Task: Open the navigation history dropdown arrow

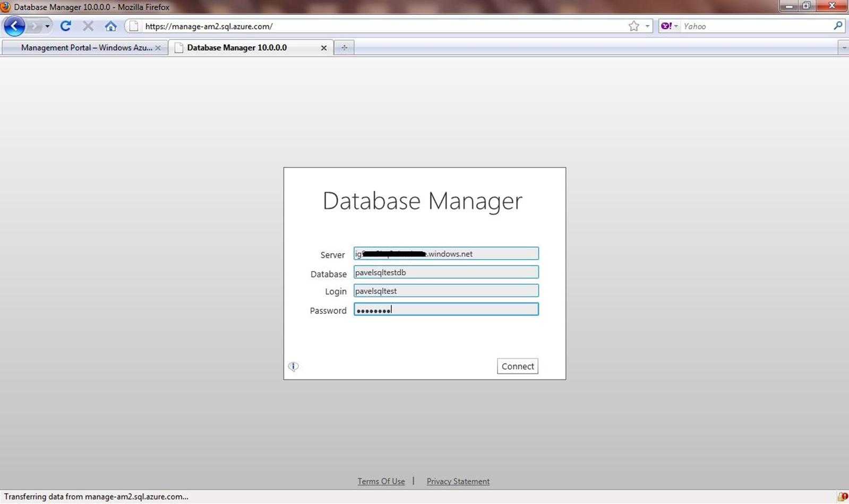Action: pyautogui.click(x=47, y=26)
